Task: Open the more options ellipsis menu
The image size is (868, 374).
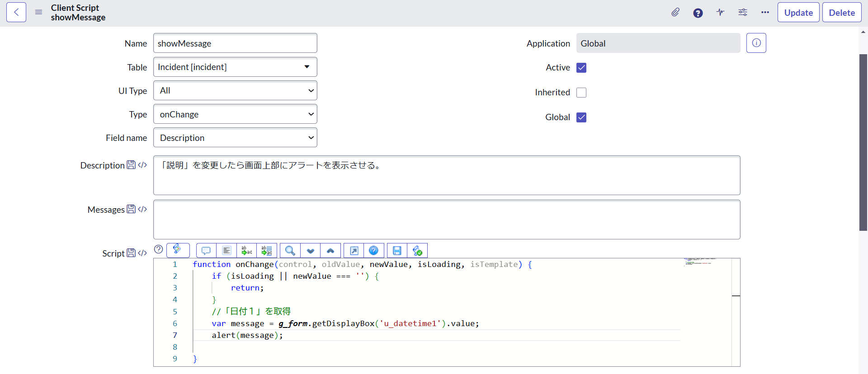Action: [765, 13]
